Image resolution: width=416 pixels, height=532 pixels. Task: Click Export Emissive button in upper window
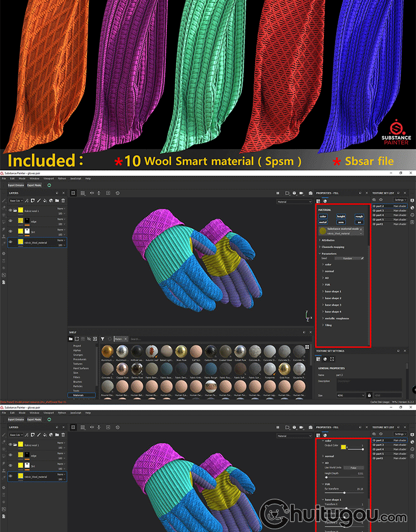[x=16, y=185]
